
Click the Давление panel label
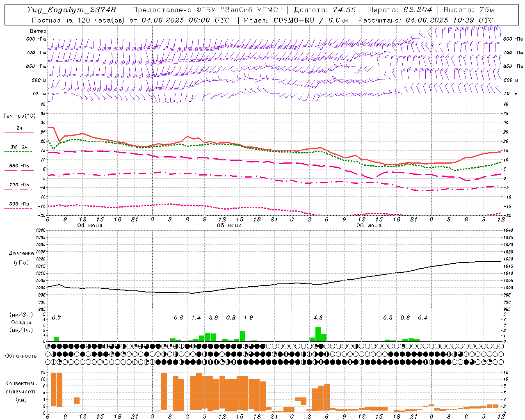pos(21,253)
